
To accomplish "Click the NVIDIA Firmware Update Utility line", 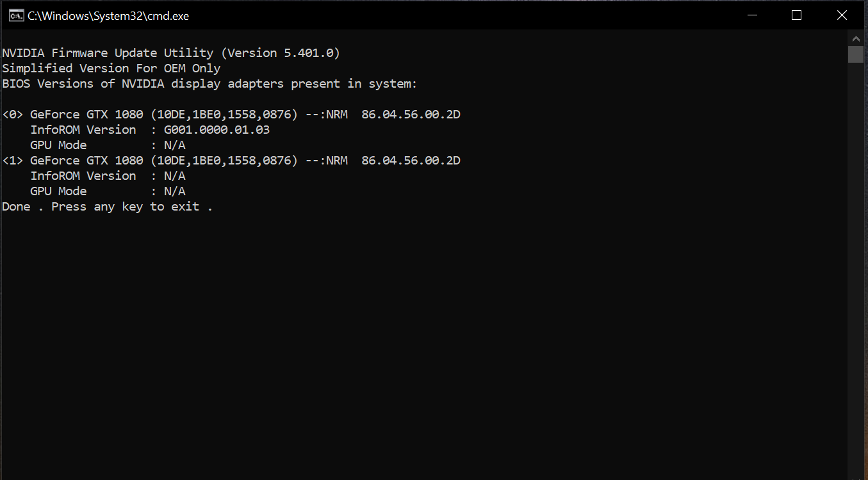I will (x=171, y=53).
